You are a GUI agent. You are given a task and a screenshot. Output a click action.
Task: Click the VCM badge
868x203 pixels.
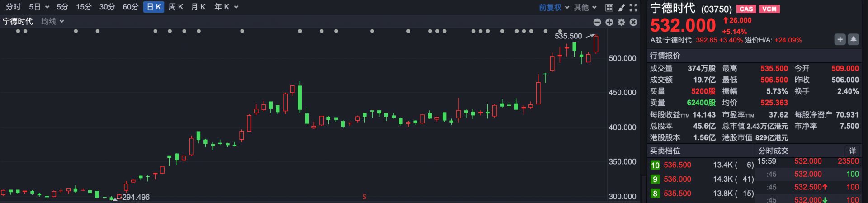pyautogui.click(x=769, y=9)
